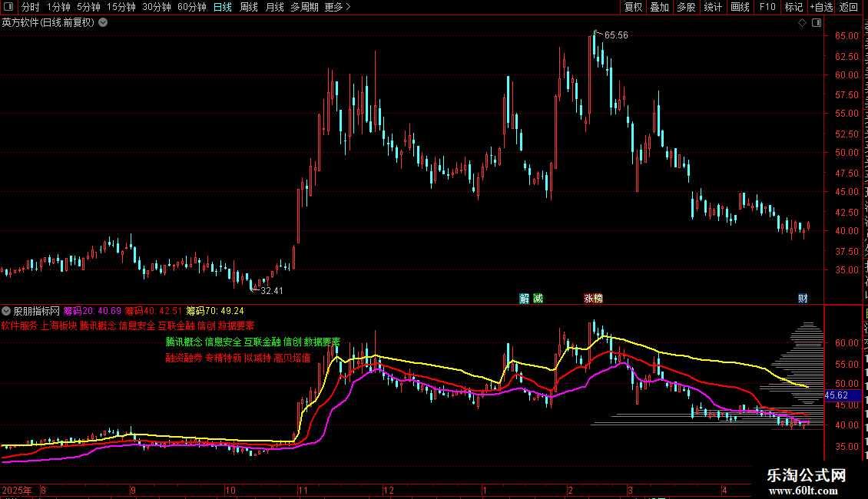Switch to 30分钟 period
The image size is (868, 499).
point(157,7)
